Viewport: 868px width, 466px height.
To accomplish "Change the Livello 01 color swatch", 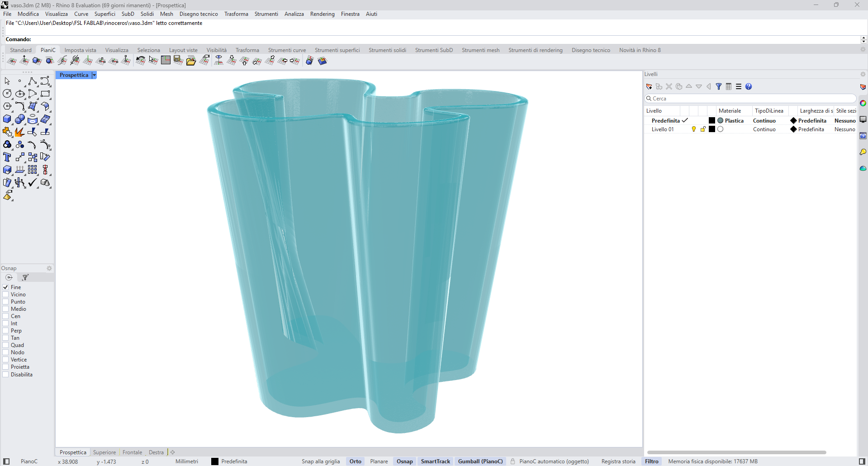I will [712, 129].
